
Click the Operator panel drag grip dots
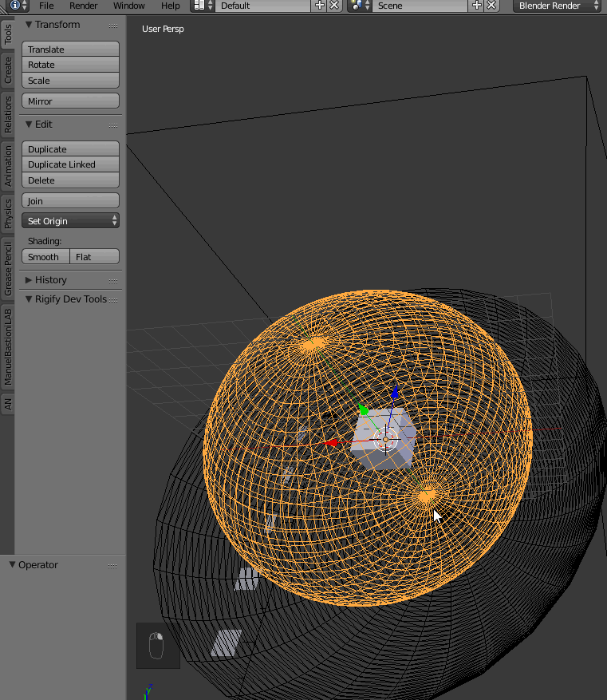(112, 566)
